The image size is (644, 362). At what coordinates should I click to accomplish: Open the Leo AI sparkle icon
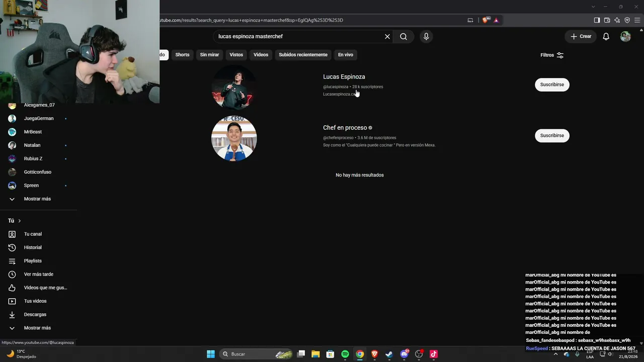(x=617, y=20)
